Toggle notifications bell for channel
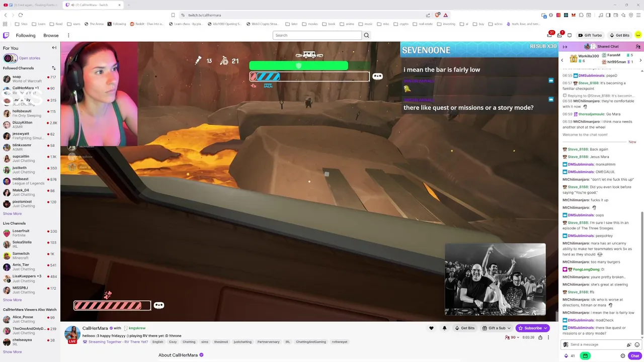 pos(444,328)
